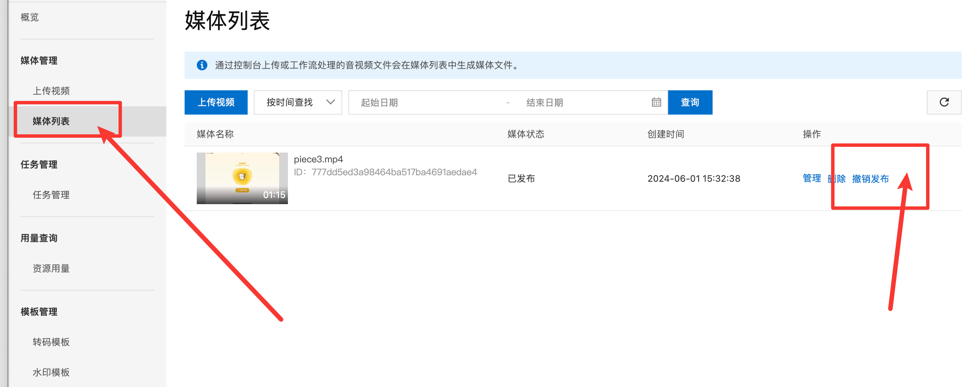Click 删除 link for piece3.mp4
The width and height of the screenshot is (980, 387).
836,179
